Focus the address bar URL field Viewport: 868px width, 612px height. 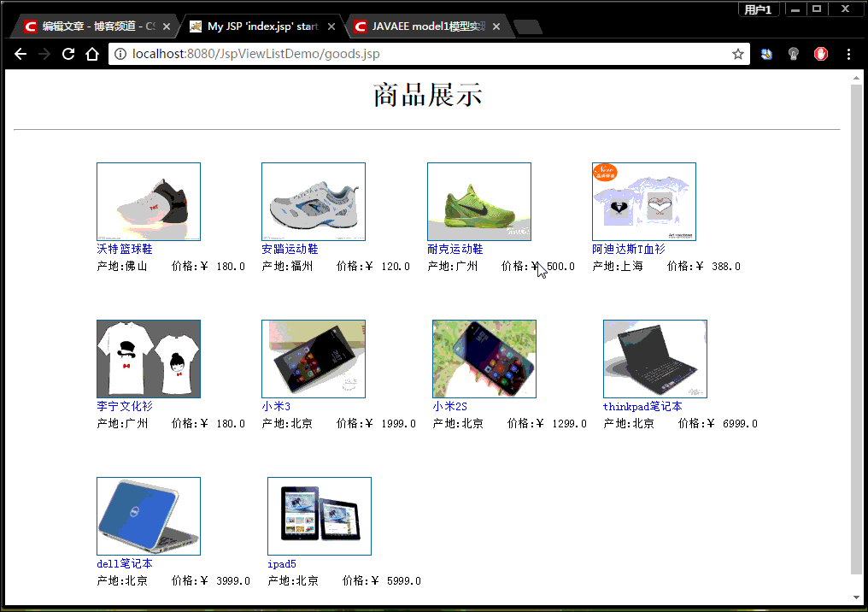point(429,54)
